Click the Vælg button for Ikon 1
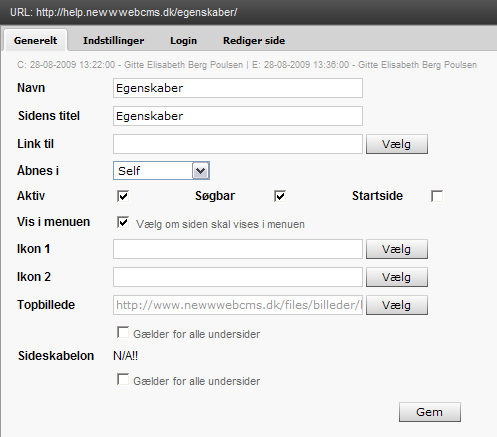This screenshot has height=437, width=497. click(x=397, y=249)
